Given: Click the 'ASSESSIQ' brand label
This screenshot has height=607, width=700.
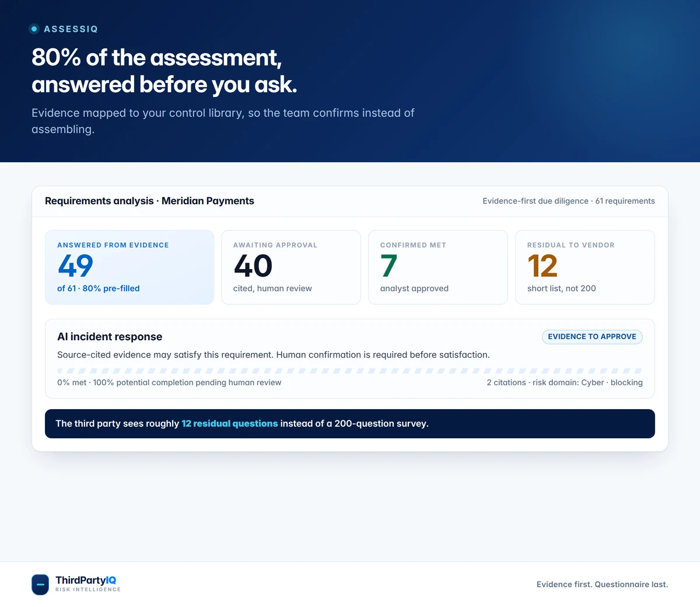Looking at the screenshot, I should pyautogui.click(x=71, y=29).
